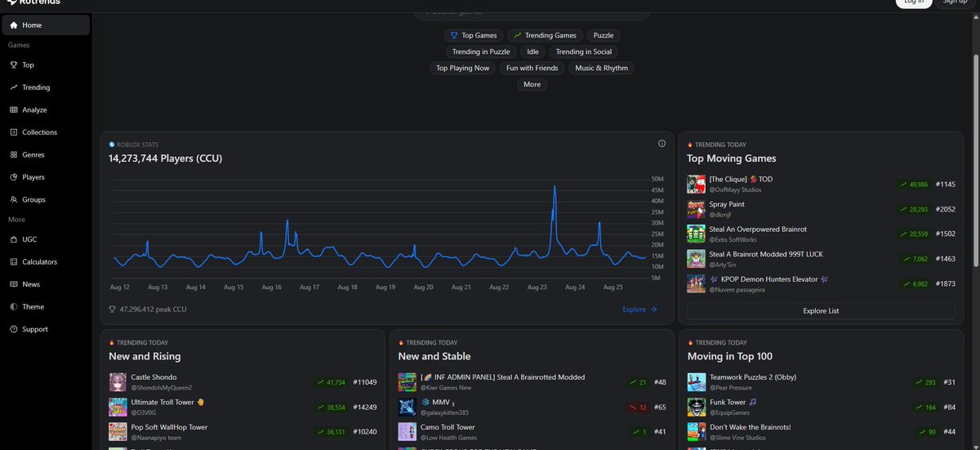This screenshot has height=450, width=980.
Task: Select Music & Rhythm chip
Action: pos(602,68)
